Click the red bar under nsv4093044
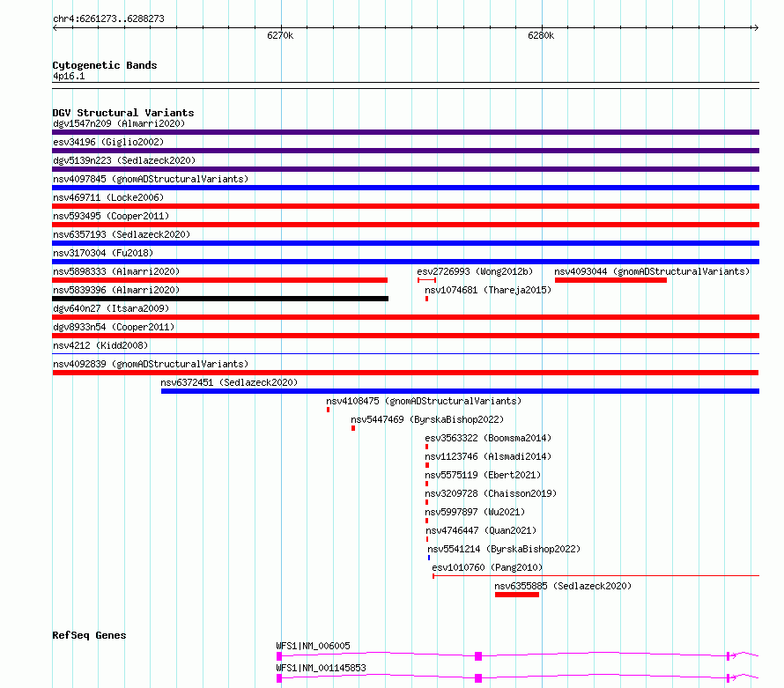 610,280
